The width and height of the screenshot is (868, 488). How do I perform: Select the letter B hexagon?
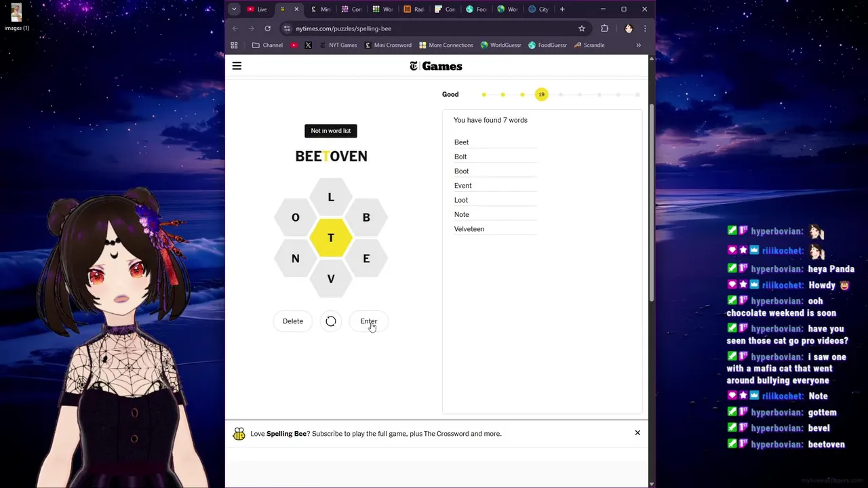[366, 218]
